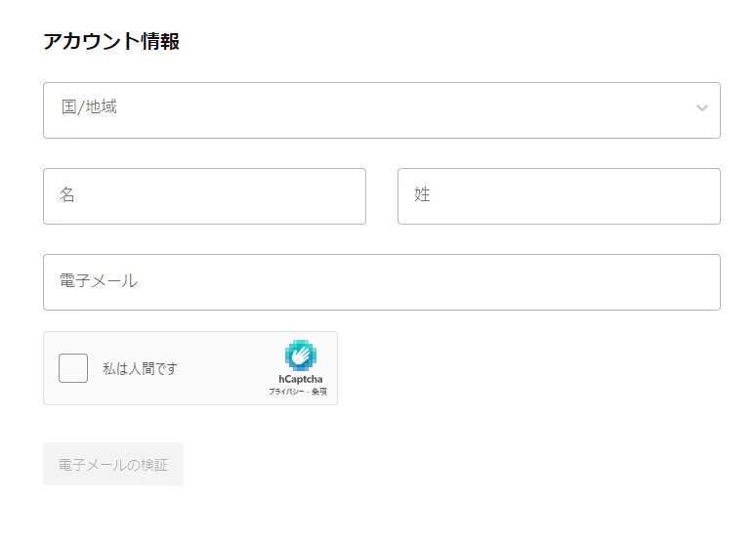Focus the 名 first name field
The image size is (756, 544).
204,196
